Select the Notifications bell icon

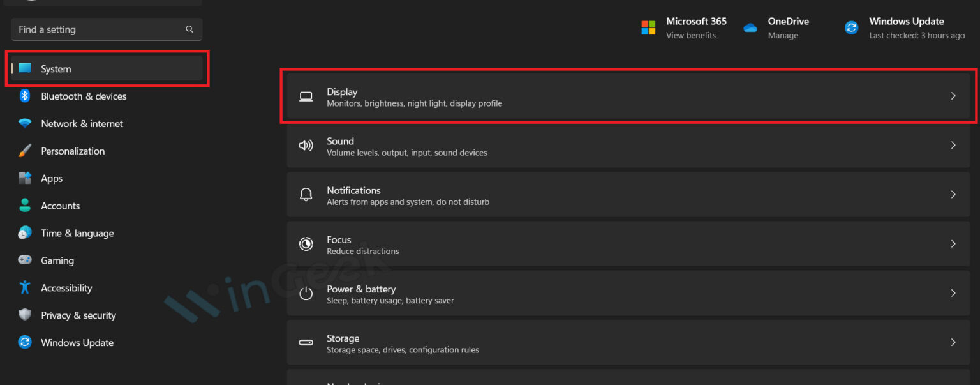(x=306, y=195)
